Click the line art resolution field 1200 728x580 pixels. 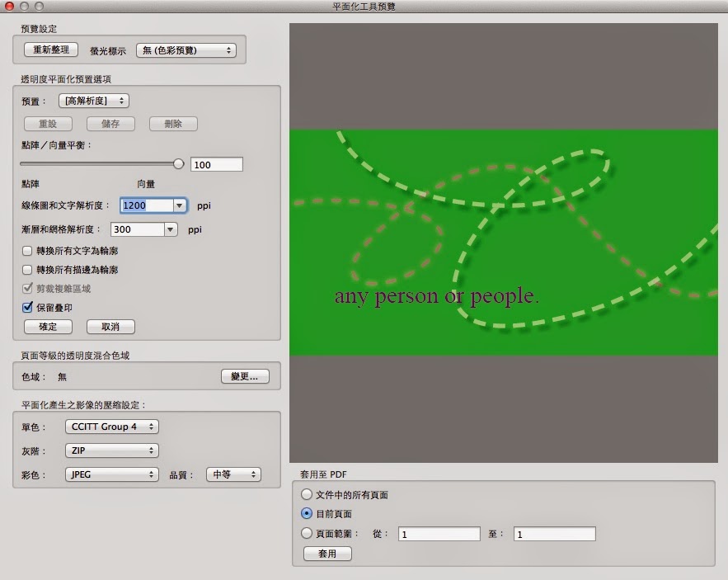click(x=147, y=205)
